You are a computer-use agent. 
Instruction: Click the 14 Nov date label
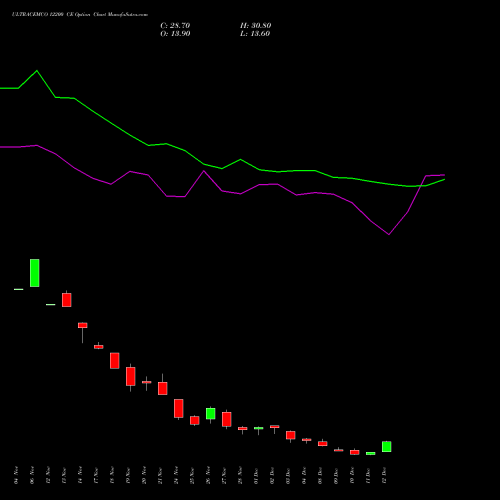[80, 475]
